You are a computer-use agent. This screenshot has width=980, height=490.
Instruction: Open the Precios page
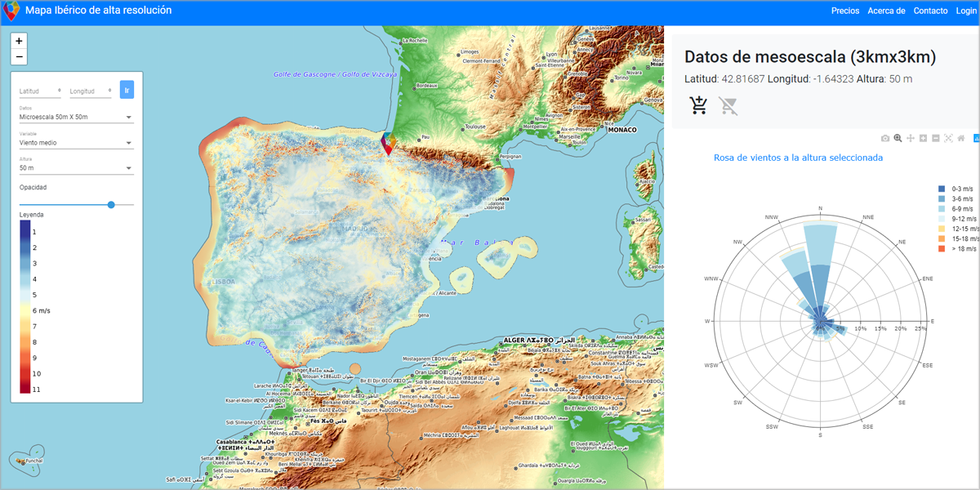(x=845, y=11)
